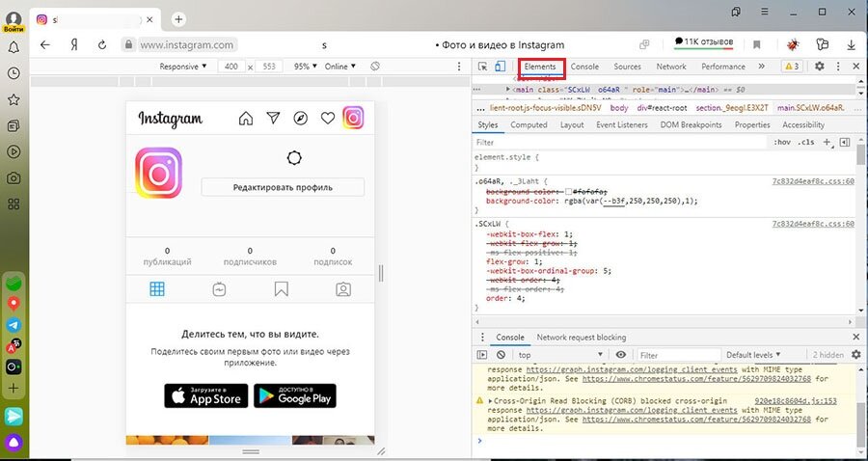The image size is (868, 461).
Task: Open the Default levels dropdown
Action: (x=753, y=355)
